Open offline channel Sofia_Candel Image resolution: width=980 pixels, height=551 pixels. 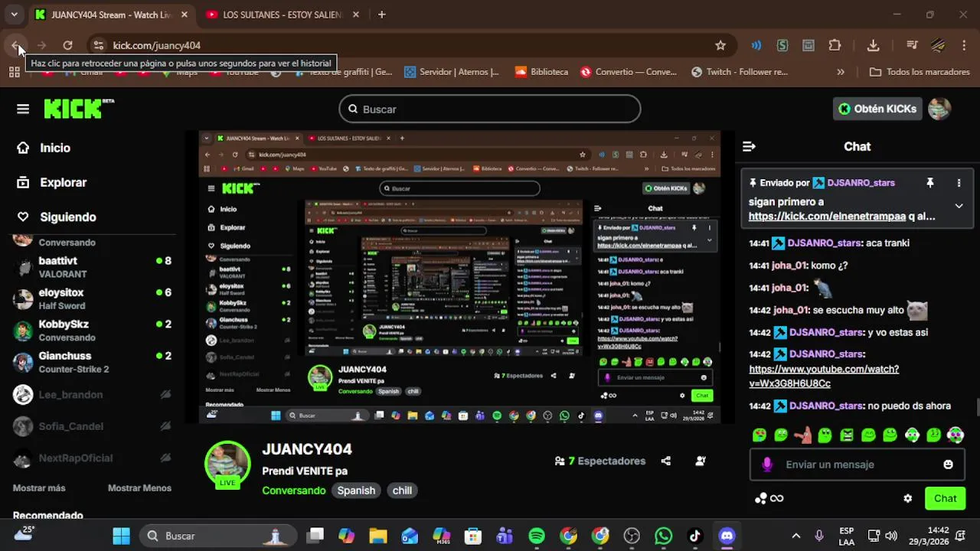[x=92, y=426]
